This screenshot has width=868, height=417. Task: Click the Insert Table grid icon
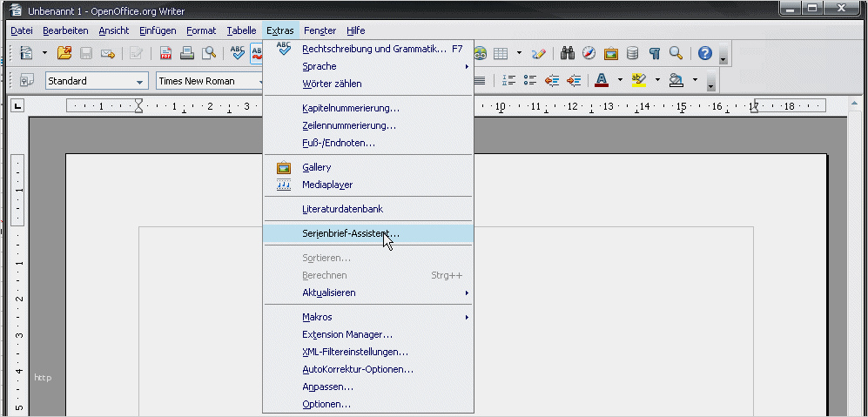(x=501, y=54)
